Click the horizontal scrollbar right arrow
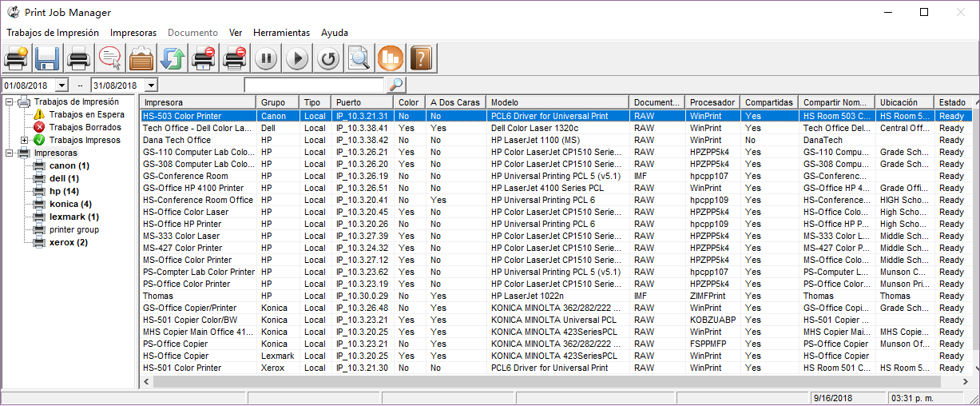Image resolution: width=980 pixels, height=406 pixels. 967,382
